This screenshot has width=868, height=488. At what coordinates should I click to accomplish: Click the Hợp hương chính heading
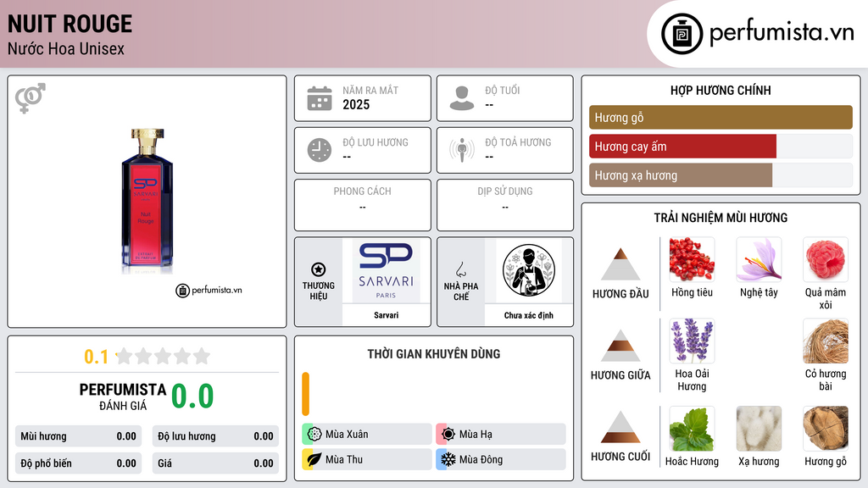721,90
